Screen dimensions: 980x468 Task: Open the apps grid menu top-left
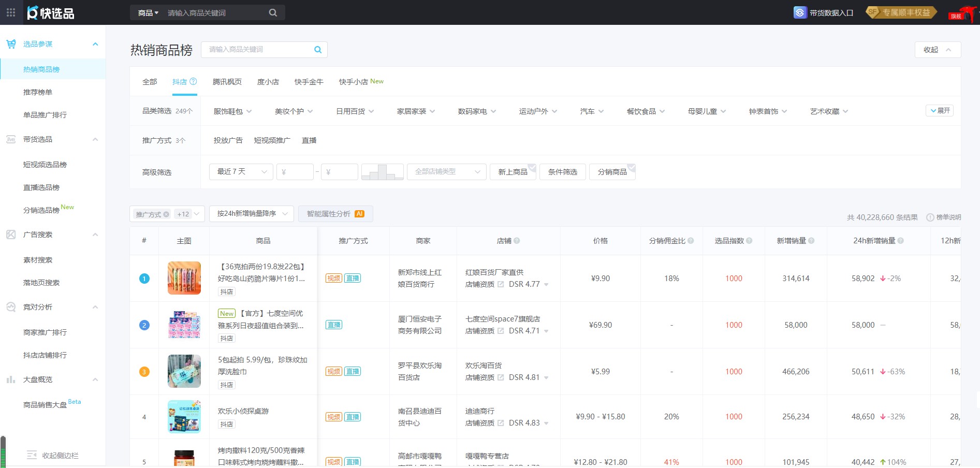(x=10, y=12)
